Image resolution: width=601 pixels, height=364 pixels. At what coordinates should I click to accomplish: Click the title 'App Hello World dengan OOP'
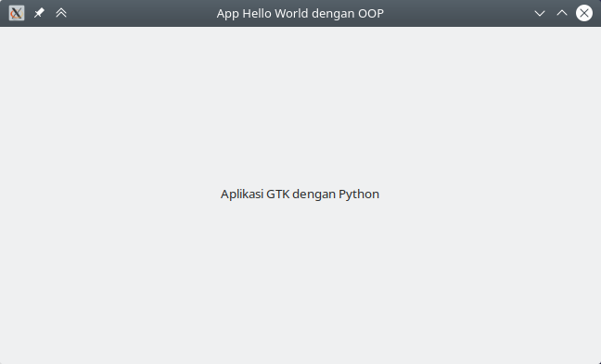pos(300,13)
